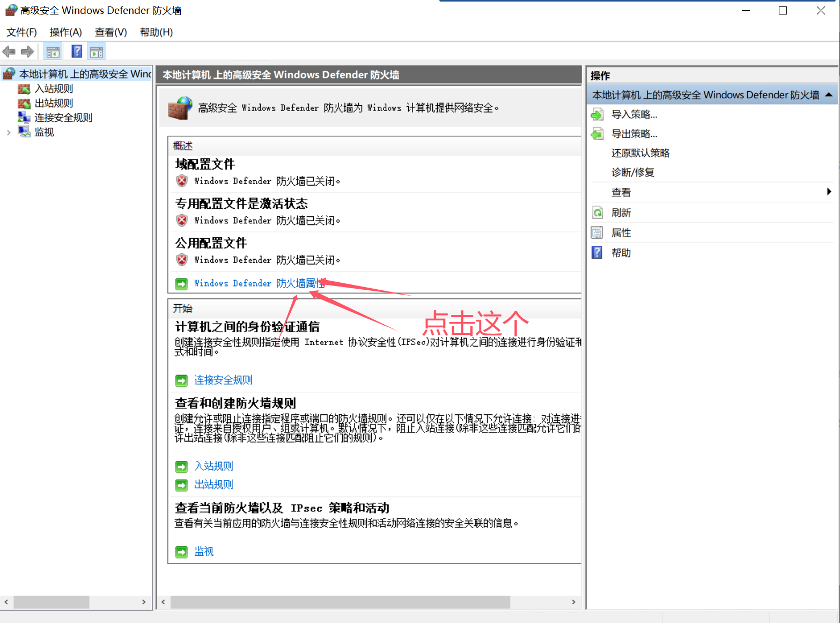This screenshot has width=840, height=623.
Task: Click the 导入策略 icon in the actions pane
Action: tap(597, 114)
